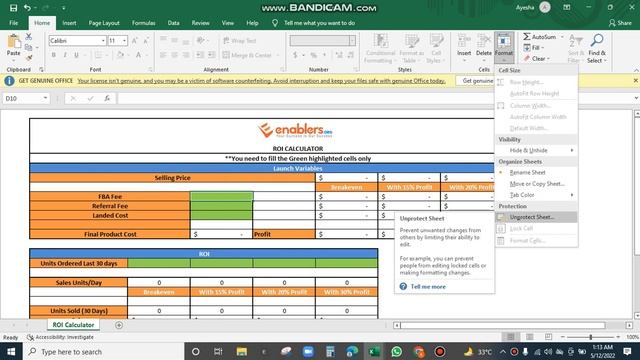Click the Share button

[x=620, y=23]
